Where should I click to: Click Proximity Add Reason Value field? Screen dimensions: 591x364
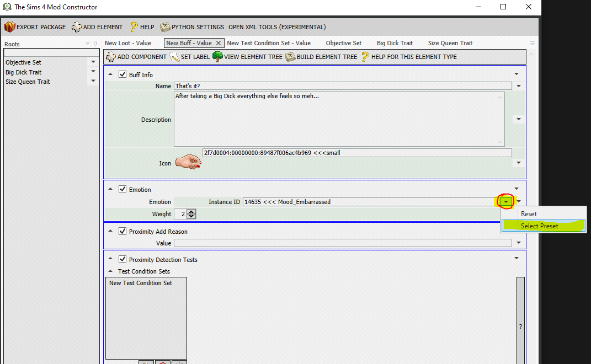click(343, 243)
